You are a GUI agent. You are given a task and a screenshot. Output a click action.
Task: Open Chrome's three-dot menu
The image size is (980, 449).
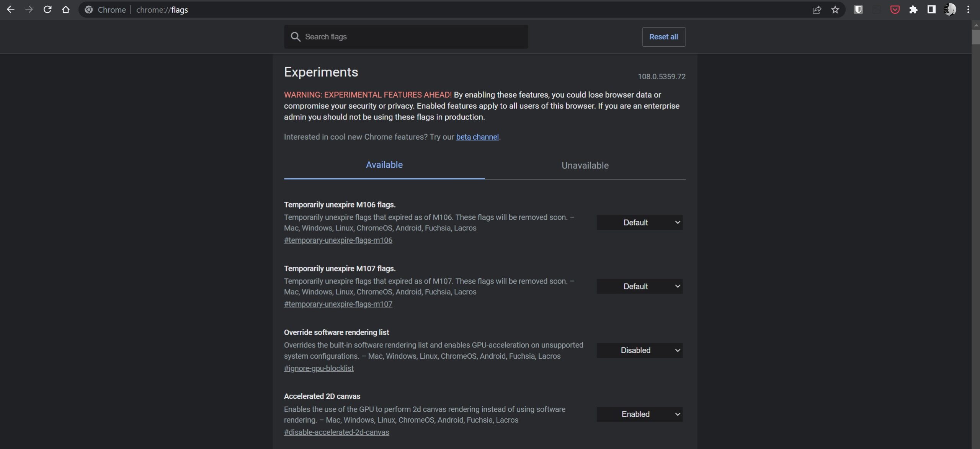(x=968, y=10)
